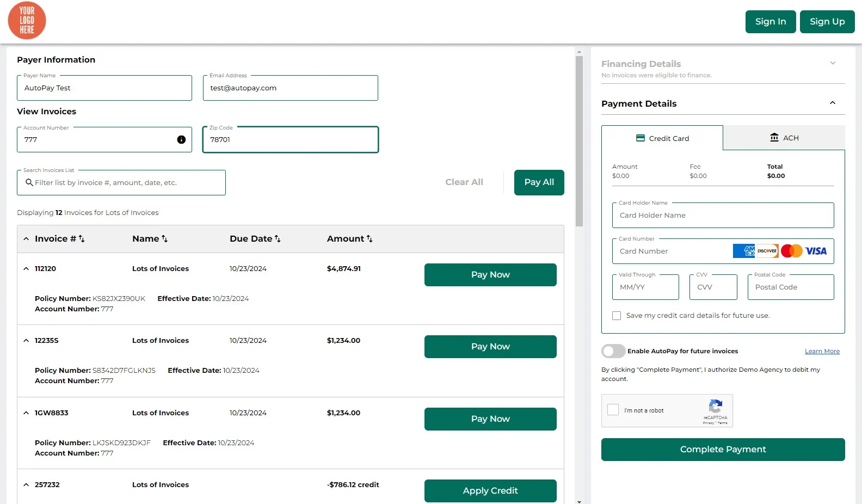Click the Card Holder Name field
The width and height of the screenshot is (862, 504).
(723, 215)
